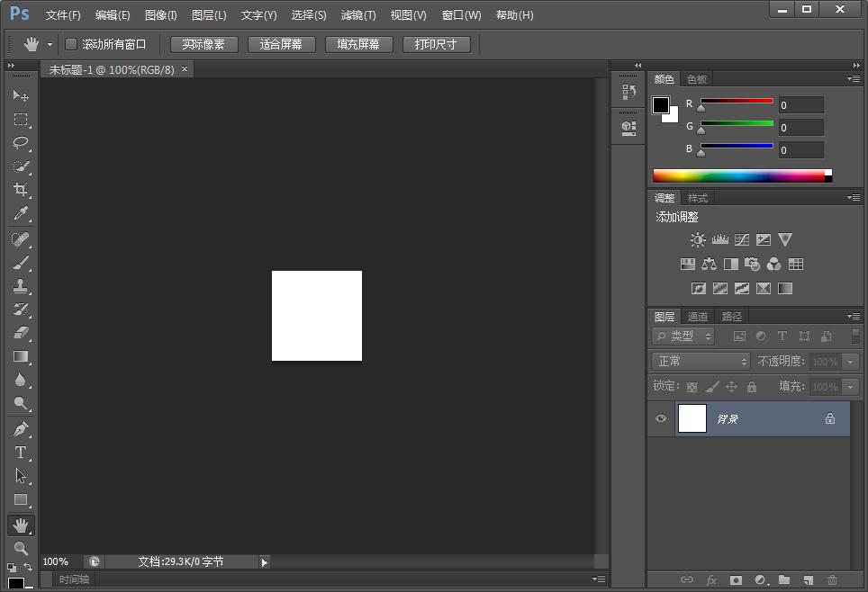Screen dimensions: 868x592
Task: Hide the 背景 layer visibility eye
Action: point(661,418)
